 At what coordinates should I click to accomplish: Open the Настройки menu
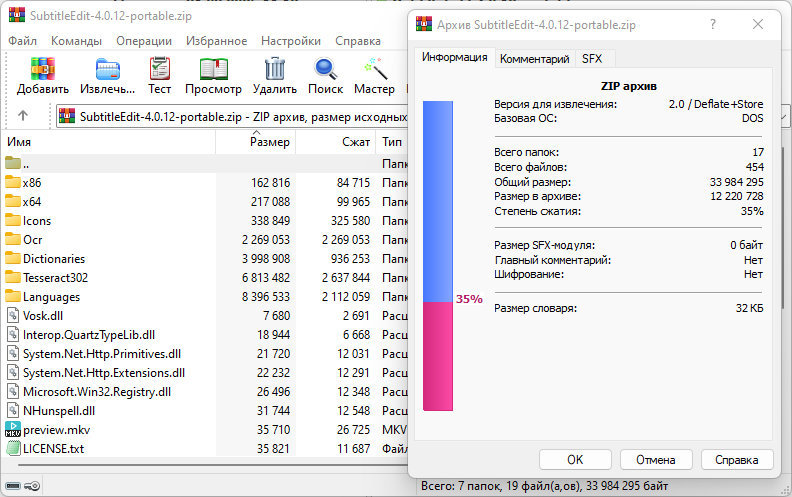pyautogui.click(x=290, y=41)
